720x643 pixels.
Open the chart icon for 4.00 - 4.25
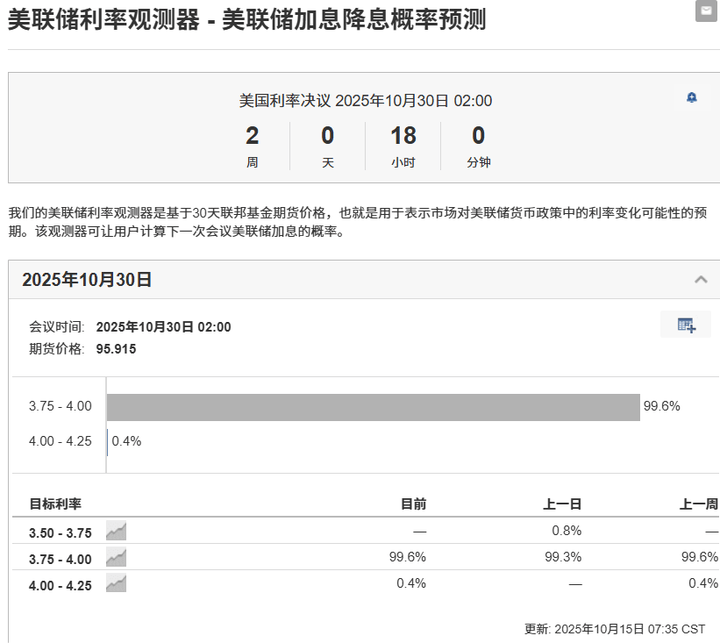116,583
